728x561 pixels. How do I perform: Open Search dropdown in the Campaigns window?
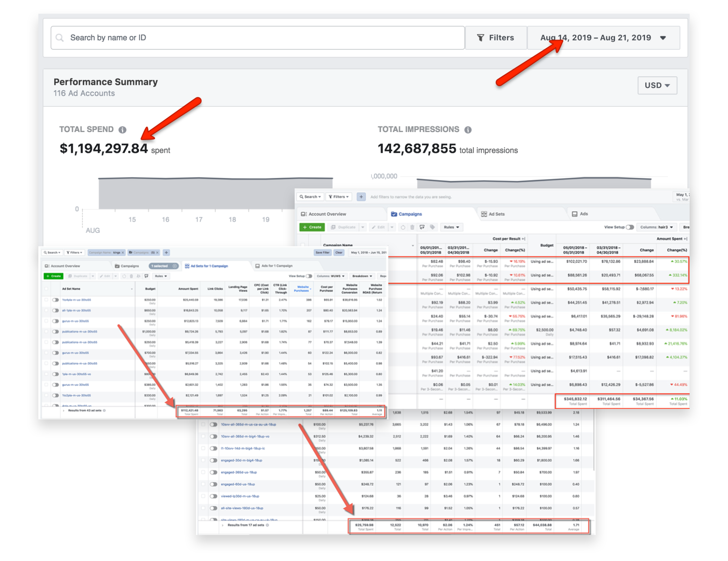click(x=310, y=197)
